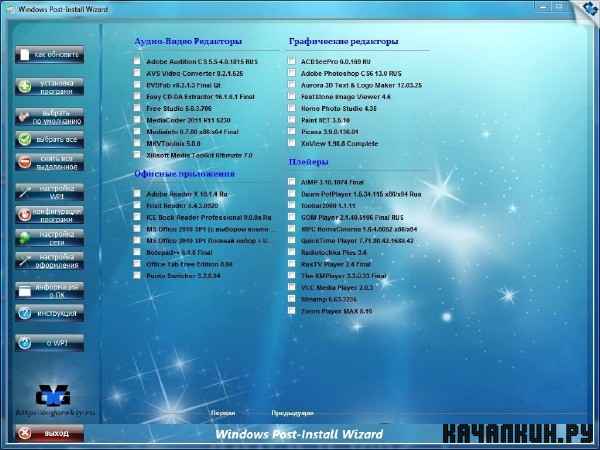This screenshot has width=600, height=450.
Task: Tick the FastStone Image Viewer checkbox
Action: 292,96
